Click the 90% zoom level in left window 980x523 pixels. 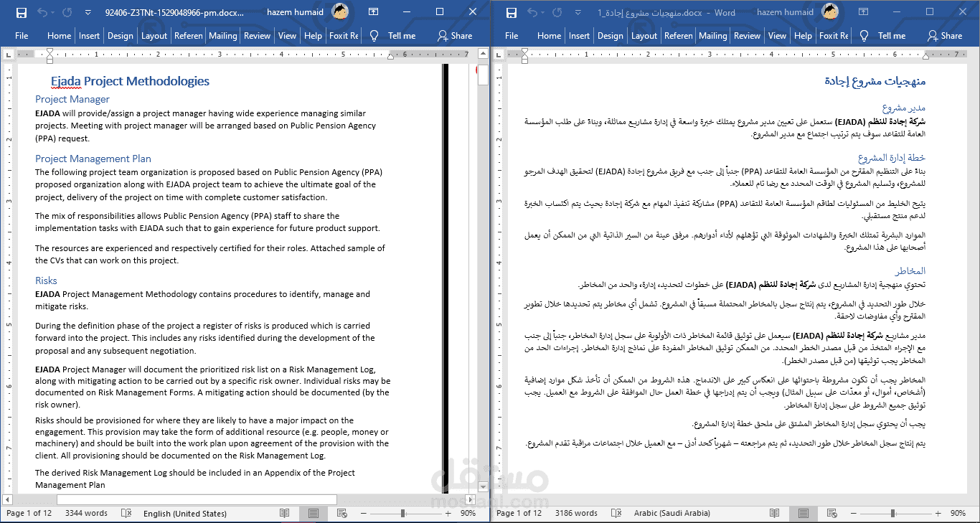[x=468, y=513]
